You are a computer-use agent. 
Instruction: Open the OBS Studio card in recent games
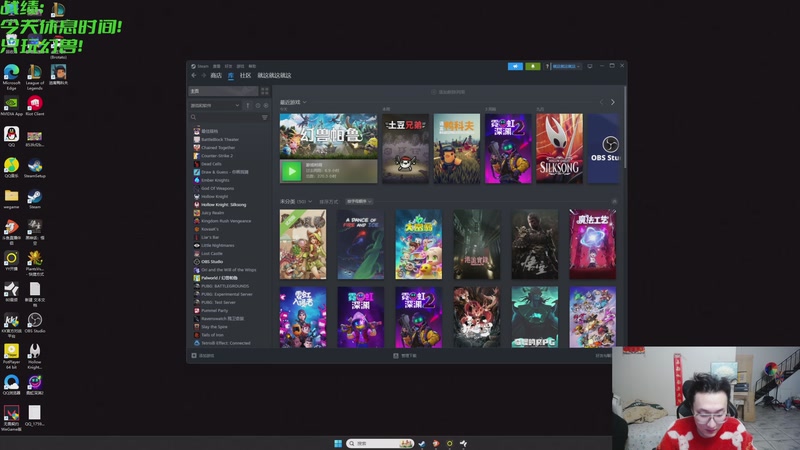point(604,148)
